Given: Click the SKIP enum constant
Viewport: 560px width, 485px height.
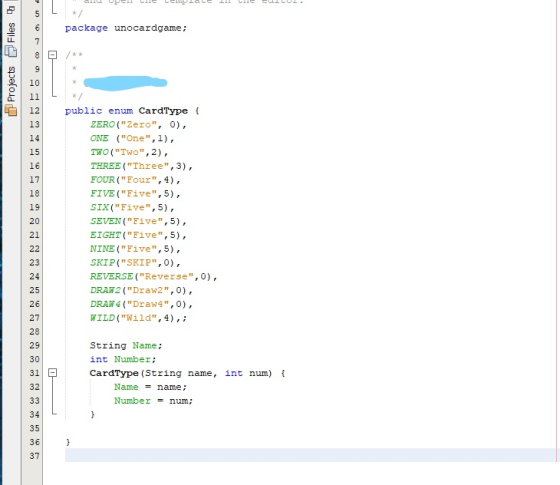Looking at the screenshot, I should click(x=102, y=262).
